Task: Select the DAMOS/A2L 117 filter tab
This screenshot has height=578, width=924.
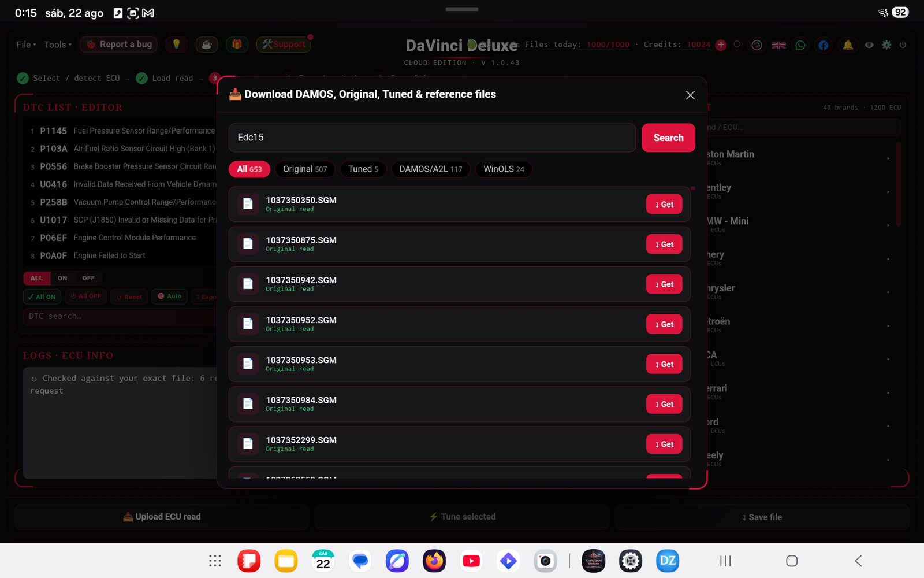Action: (x=431, y=169)
